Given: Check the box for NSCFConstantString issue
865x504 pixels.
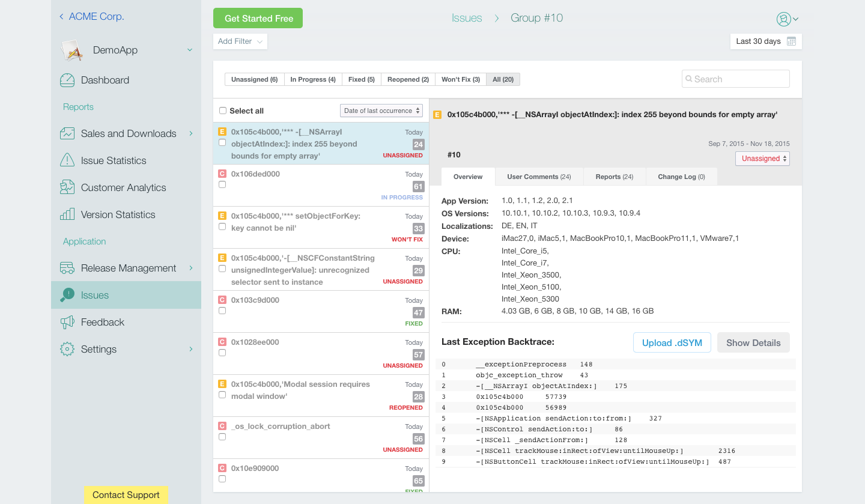Looking at the screenshot, I should pyautogui.click(x=222, y=269).
